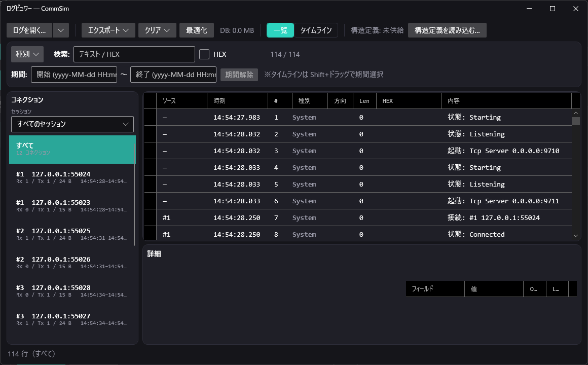Switch to the 一覧 view
The width and height of the screenshot is (588, 365).
[280, 30]
